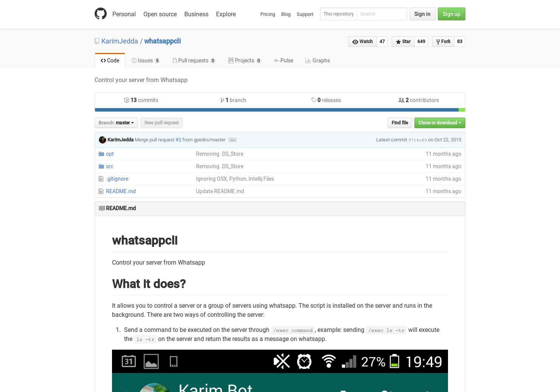The width and height of the screenshot is (560, 392).
Task: Open the Pulse tab
Action: point(284,60)
